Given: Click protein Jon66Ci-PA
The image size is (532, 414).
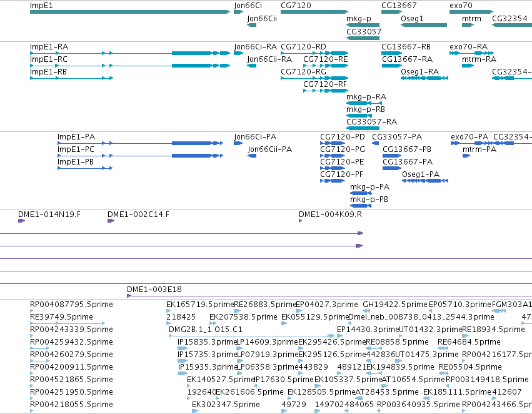Looking at the screenshot, I should click(238, 143).
